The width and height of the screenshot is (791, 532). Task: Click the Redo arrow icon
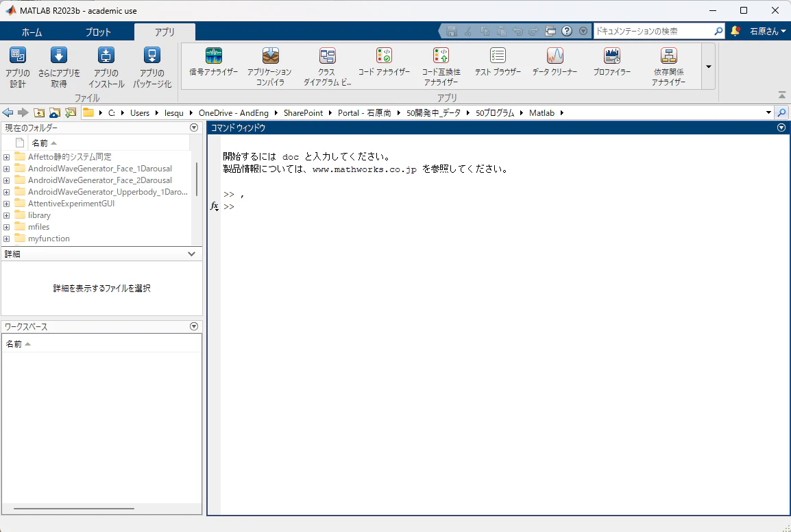(x=534, y=32)
